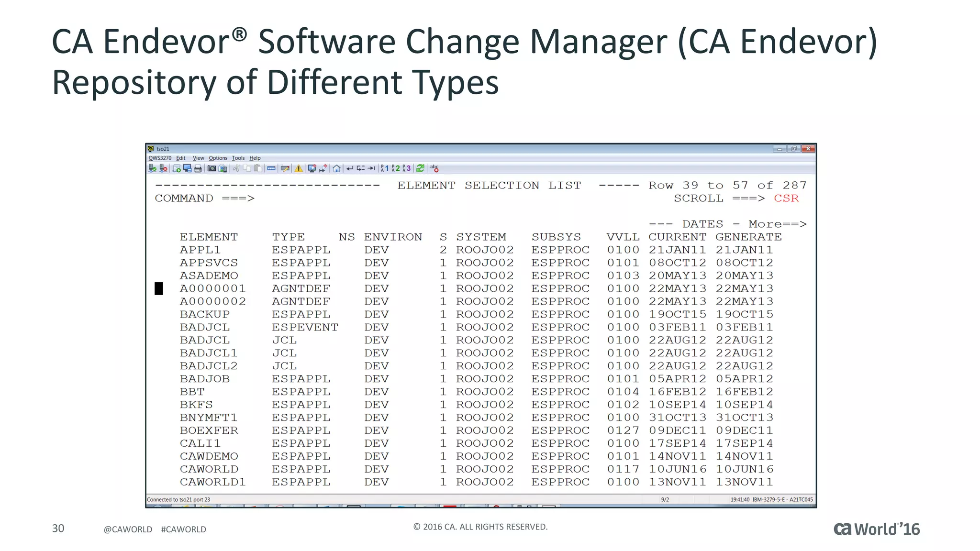The height and width of the screenshot is (551, 980).
Task: Select element BBT row
Action: click(476, 392)
